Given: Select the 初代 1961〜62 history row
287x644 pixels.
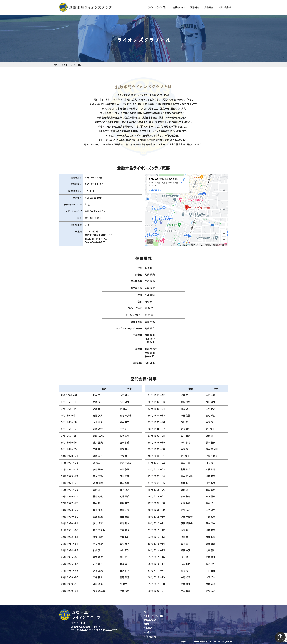Looking at the screenshot, I should coord(100,395).
